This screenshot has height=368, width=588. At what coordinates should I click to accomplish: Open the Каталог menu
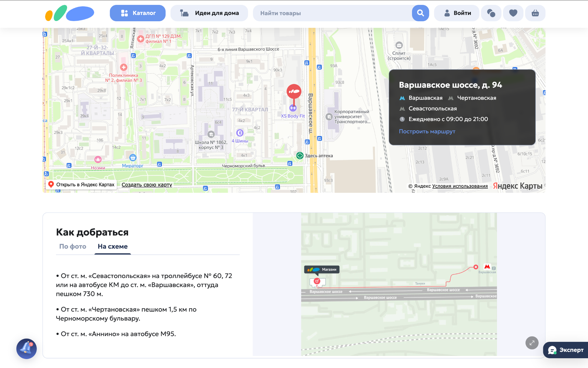click(138, 13)
